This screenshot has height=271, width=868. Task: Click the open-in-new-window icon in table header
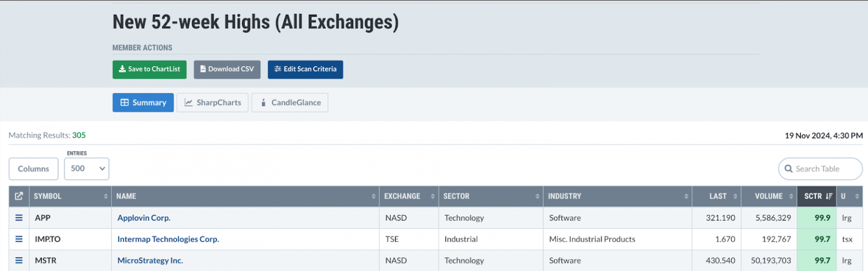pos(19,196)
